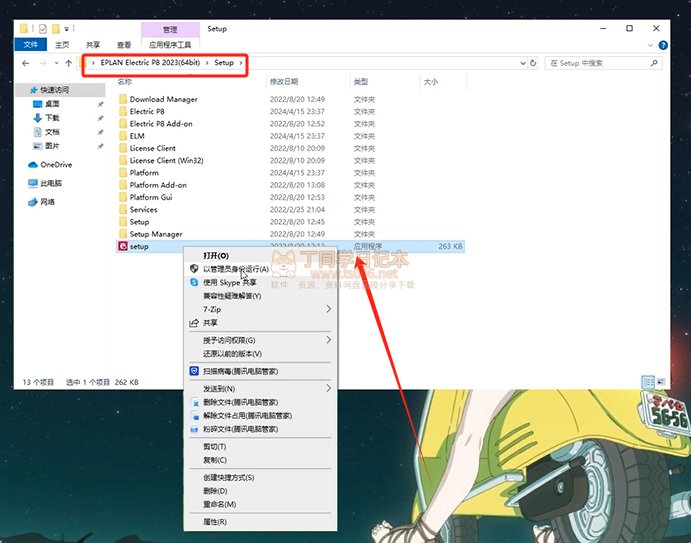This screenshot has width=691, height=543.
Task: Click the properties checkmark icon in title bar
Action: click(43, 29)
